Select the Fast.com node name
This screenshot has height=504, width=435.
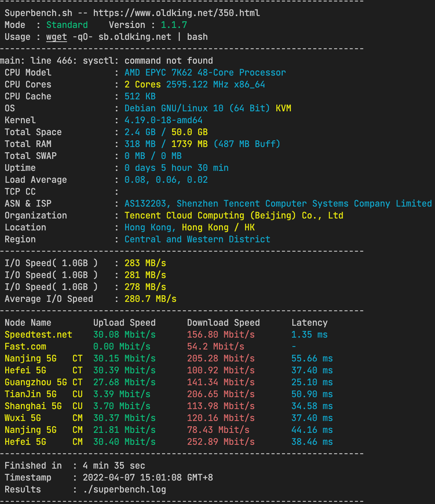(x=25, y=347)
